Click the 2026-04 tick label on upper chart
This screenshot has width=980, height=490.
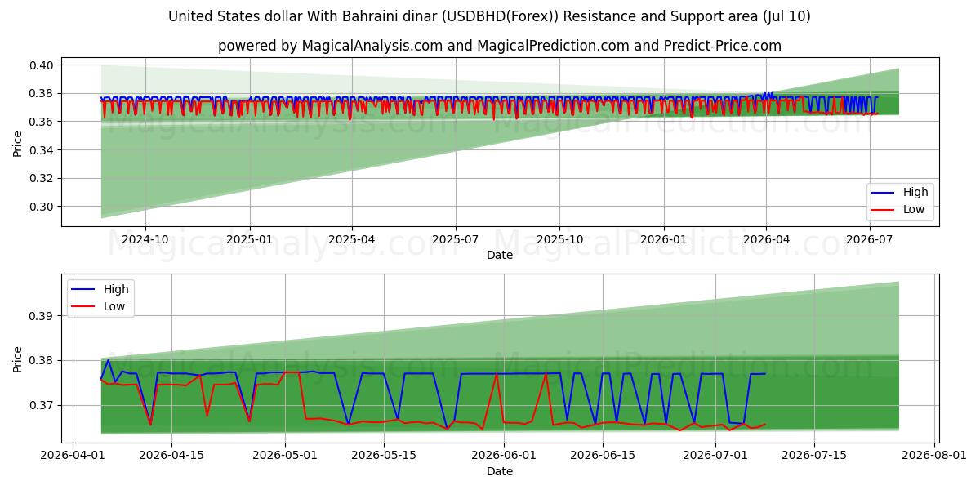pyautogui.click(x=766, y=239)
